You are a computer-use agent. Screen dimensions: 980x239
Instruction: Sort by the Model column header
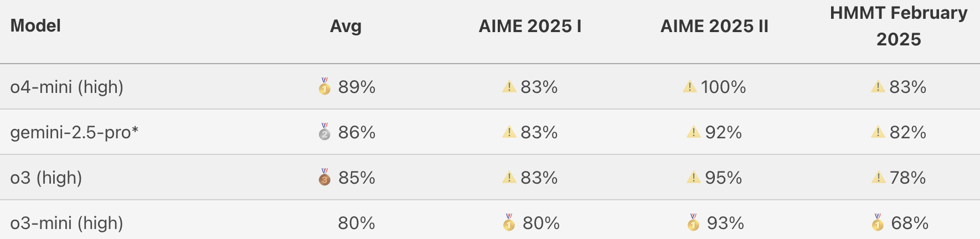[35, 26]
